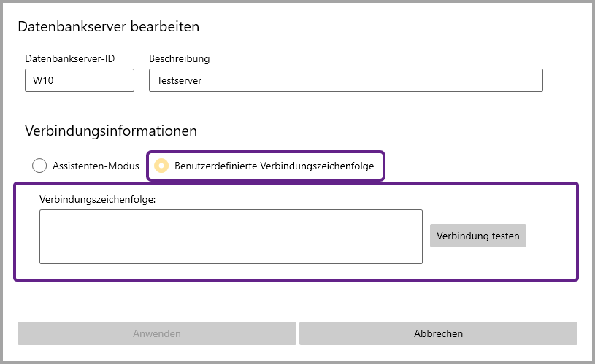Click the Benutzerdefinierte Verbindungszeichenfolge label text
Screen dimensions: 595x364
(274, 166)
